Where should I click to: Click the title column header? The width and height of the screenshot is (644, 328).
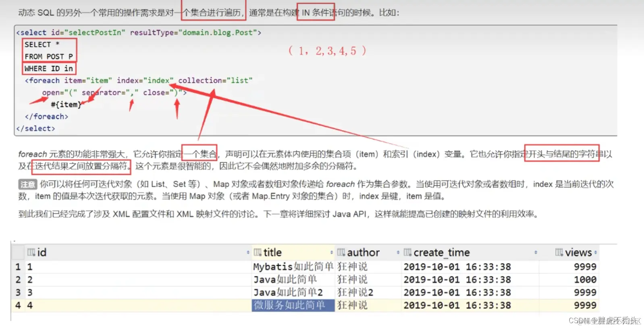point(293,253)
